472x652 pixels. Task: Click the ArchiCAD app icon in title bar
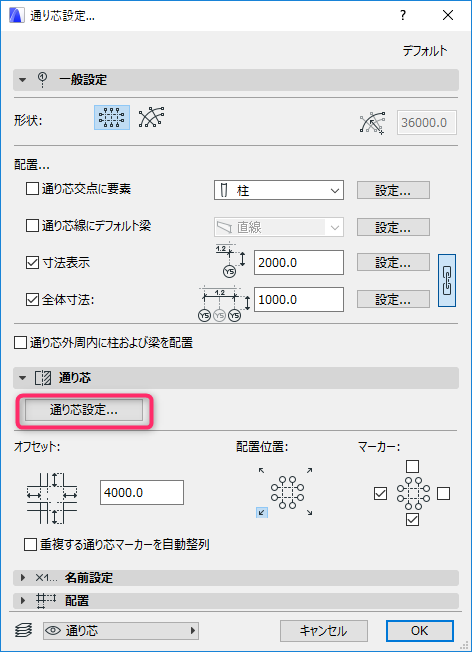(15, 16)
